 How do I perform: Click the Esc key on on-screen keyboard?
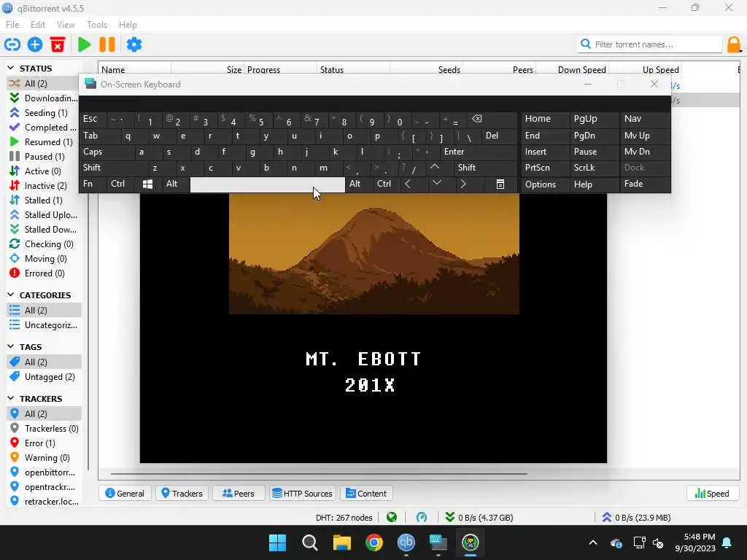point(93,119)
